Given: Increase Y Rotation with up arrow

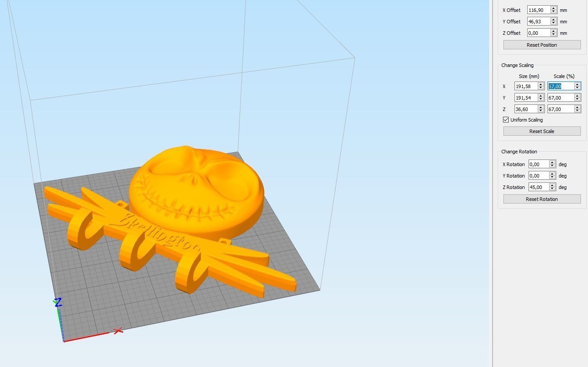Looking at the screenshot, I should (552, 174).
